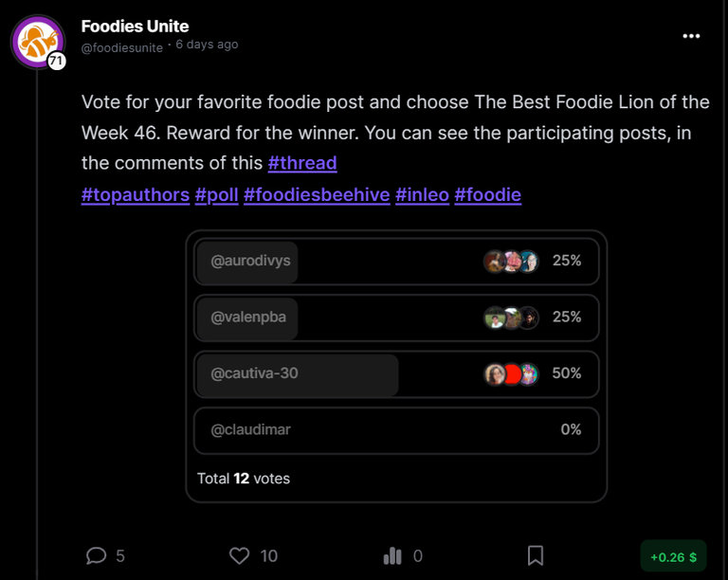Open the #thread hashtag link
This screenshot has height=580, width=728.
[x=302, y=163]
